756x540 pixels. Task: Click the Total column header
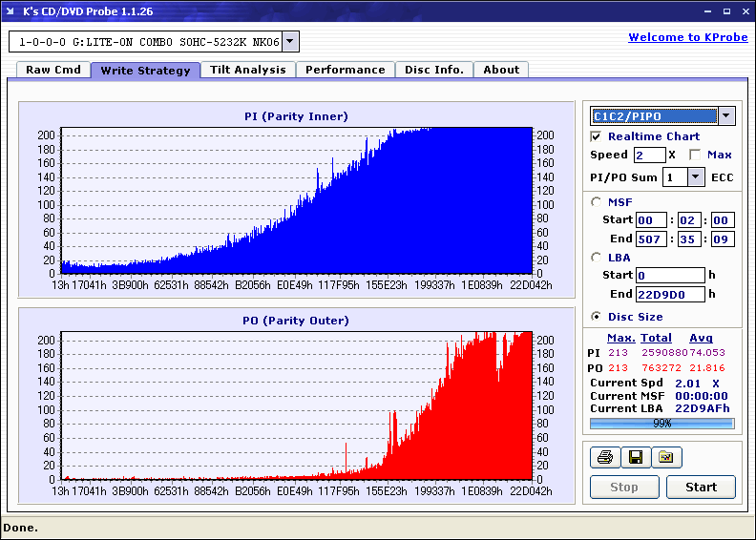pyautogui.click(x=656, y=338)
